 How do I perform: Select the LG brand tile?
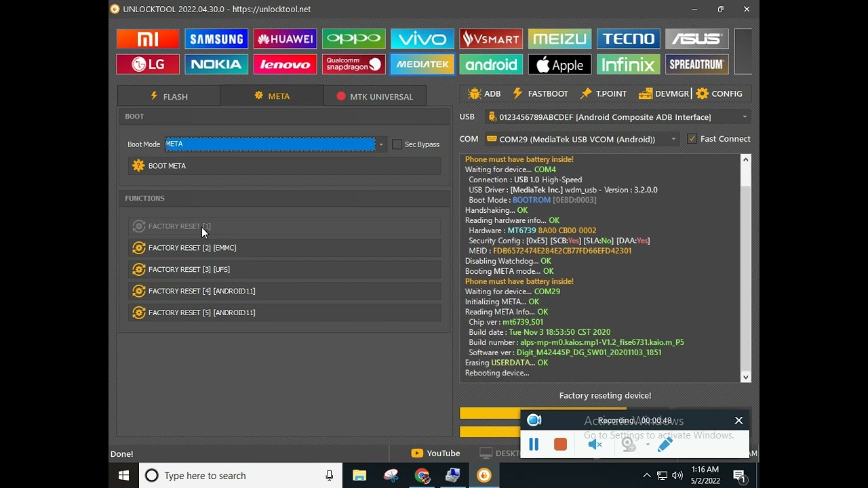[148, 64]
